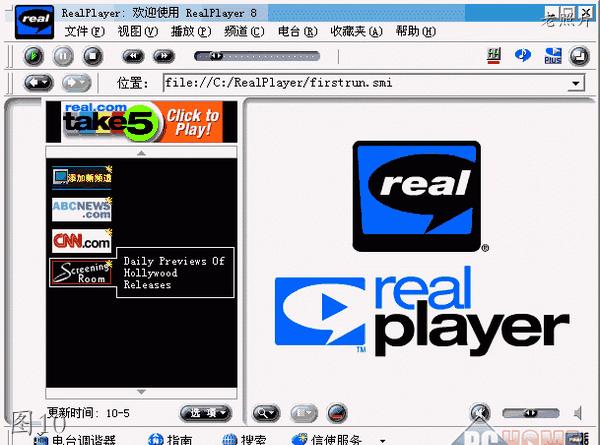
Task: Open the magnifier zoom dropdown button
Action: tap(266, 413)
